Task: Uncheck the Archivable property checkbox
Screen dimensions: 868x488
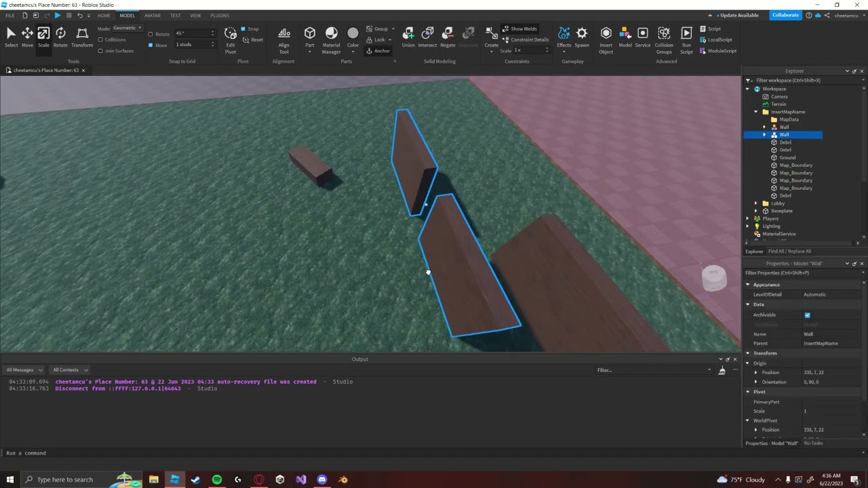Action: click(807, 315)
